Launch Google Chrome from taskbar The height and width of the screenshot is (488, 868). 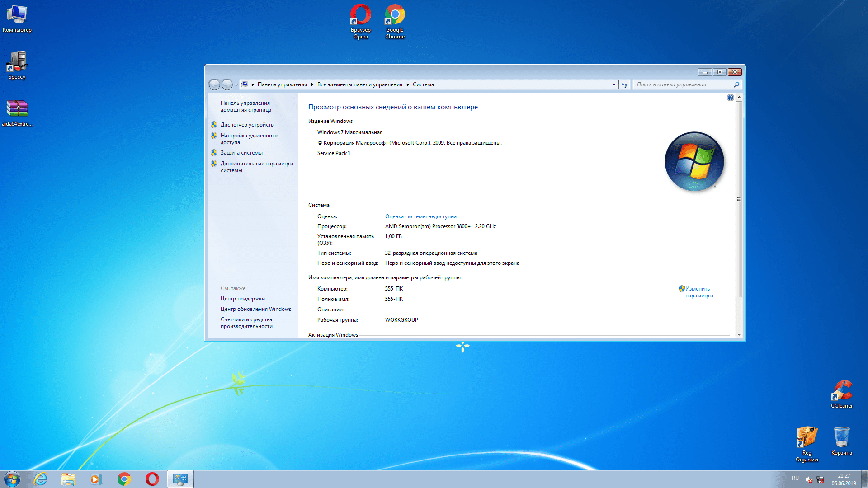tap(124, 479)
